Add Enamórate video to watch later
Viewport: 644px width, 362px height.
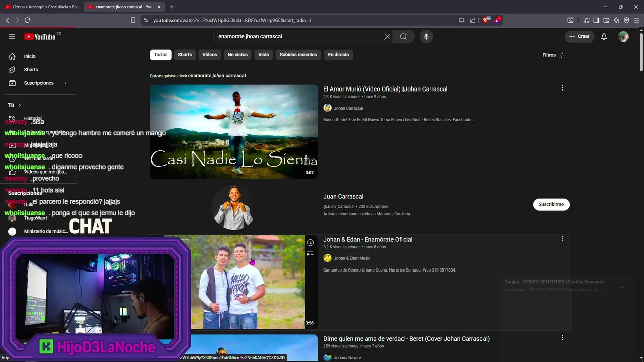pyautogui.click(x=311, y=243)
